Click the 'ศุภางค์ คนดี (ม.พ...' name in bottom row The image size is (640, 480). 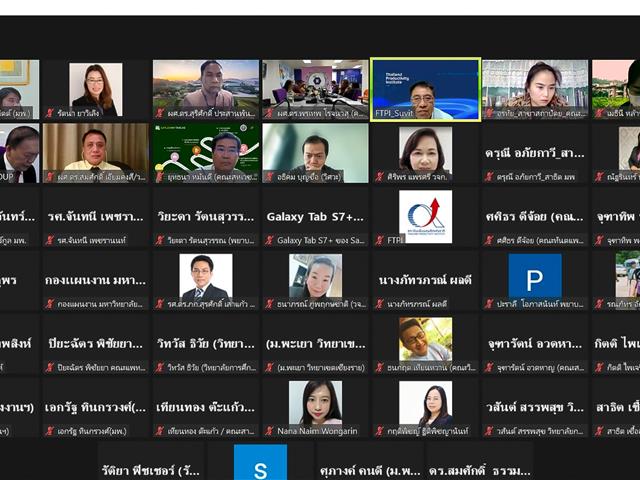coord(370,471)
